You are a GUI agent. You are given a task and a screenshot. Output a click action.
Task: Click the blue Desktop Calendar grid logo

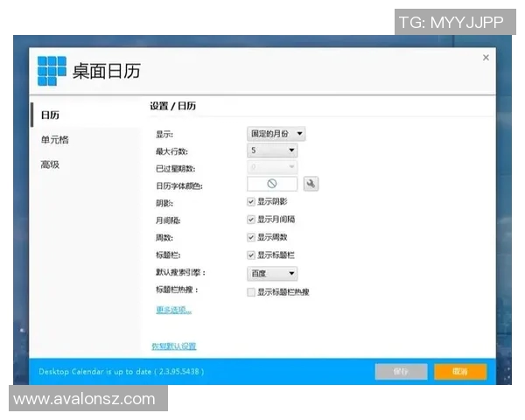coord(52,71)
